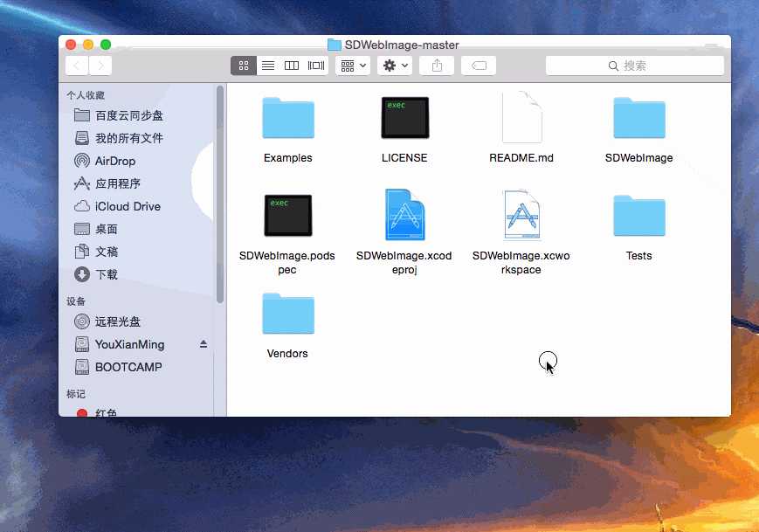Select the README.md file icon
Viewport: 759px width, 532px height.
coord(521,117)
